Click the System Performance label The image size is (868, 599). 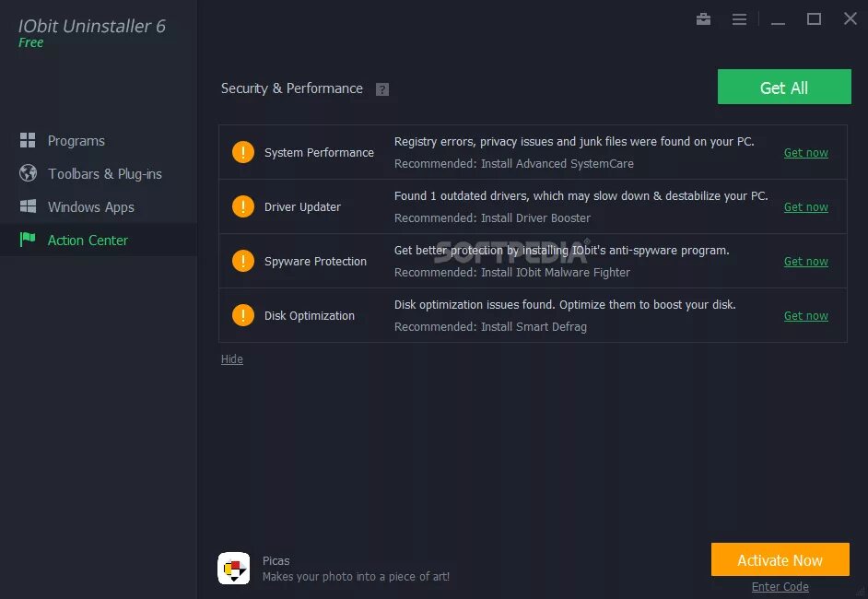(x=319, y=152)
